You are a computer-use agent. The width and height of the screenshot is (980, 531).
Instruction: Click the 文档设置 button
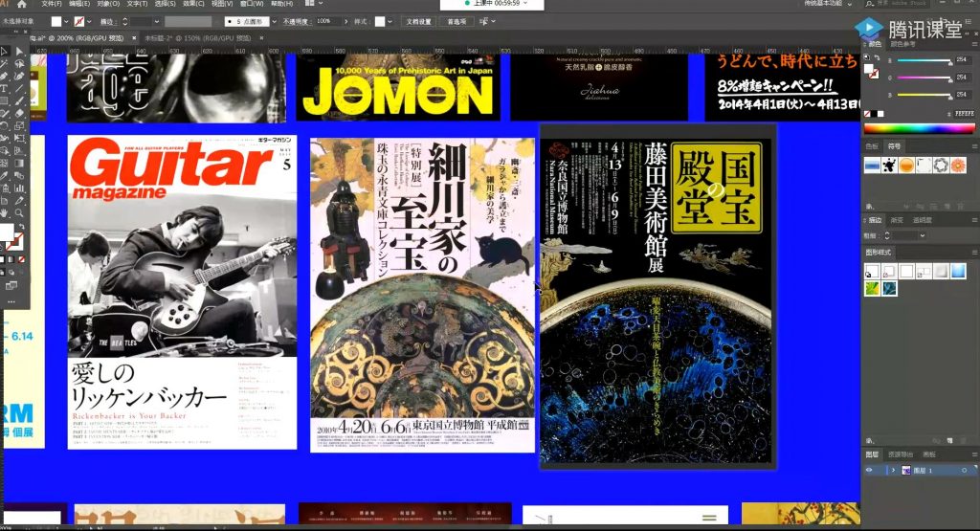[x=419, y=21]
